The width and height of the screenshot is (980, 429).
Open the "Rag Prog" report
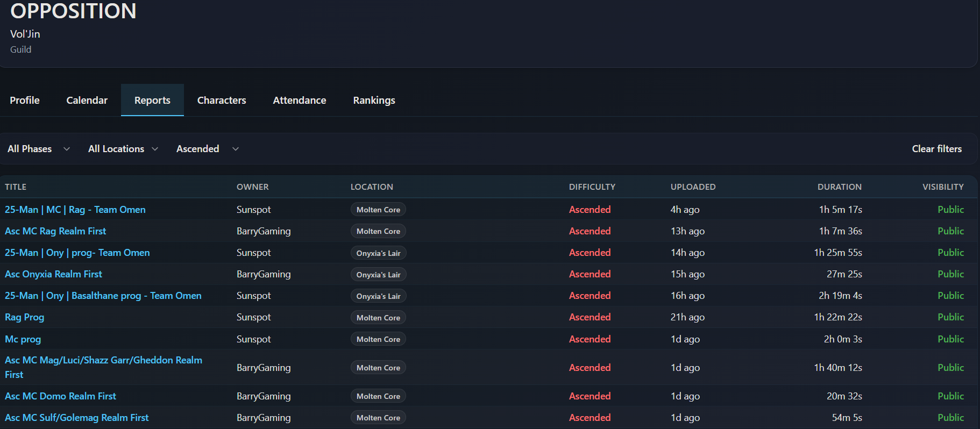click(x=25, y=317)
